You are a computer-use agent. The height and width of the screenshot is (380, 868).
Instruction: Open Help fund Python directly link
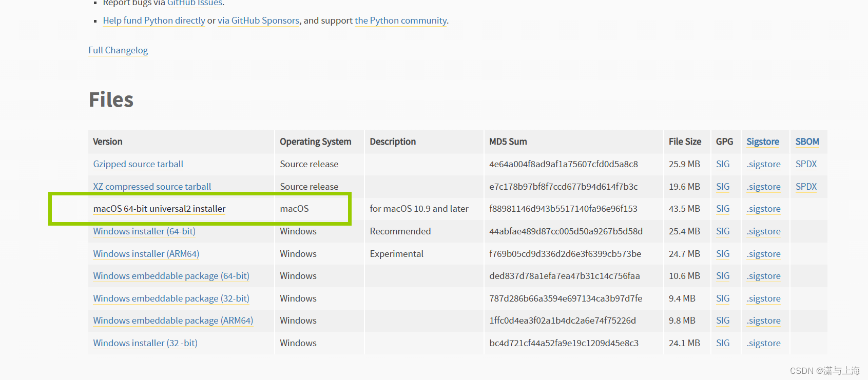(154, 21)
